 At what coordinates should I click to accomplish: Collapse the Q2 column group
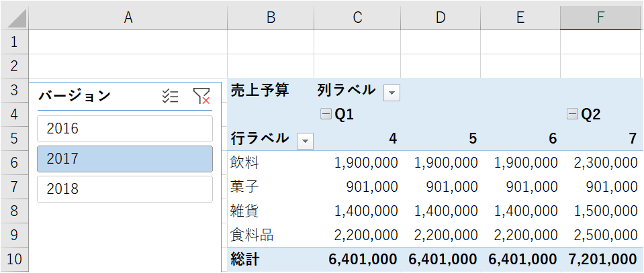click(572, 114)
